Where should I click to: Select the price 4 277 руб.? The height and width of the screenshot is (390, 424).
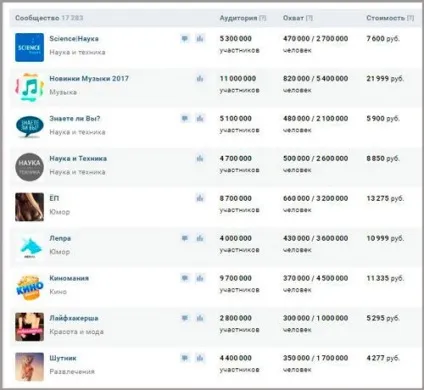383,358
